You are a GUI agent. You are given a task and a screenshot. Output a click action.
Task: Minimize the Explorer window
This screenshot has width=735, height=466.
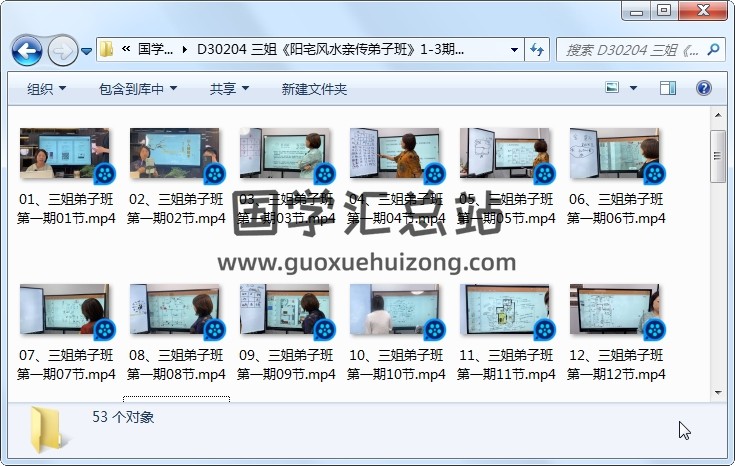tap(636, 11)
